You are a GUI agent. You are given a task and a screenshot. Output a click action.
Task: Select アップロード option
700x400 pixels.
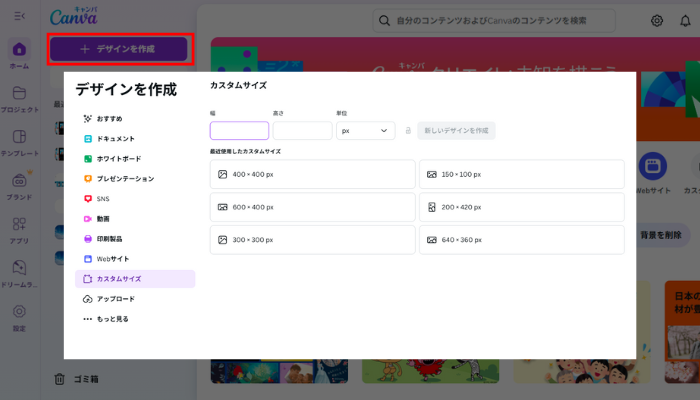(x=135, y=299)
